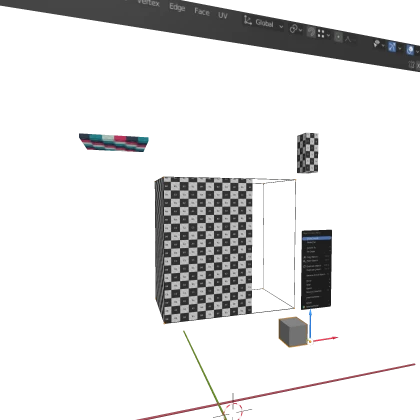Open the UV menu
420x420 pixels.
click(223, 15)
